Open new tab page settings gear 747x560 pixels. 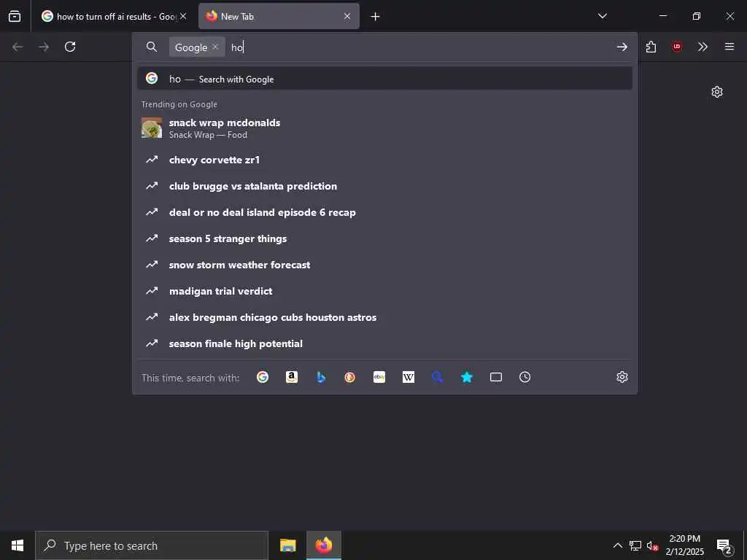coord(717,92)
